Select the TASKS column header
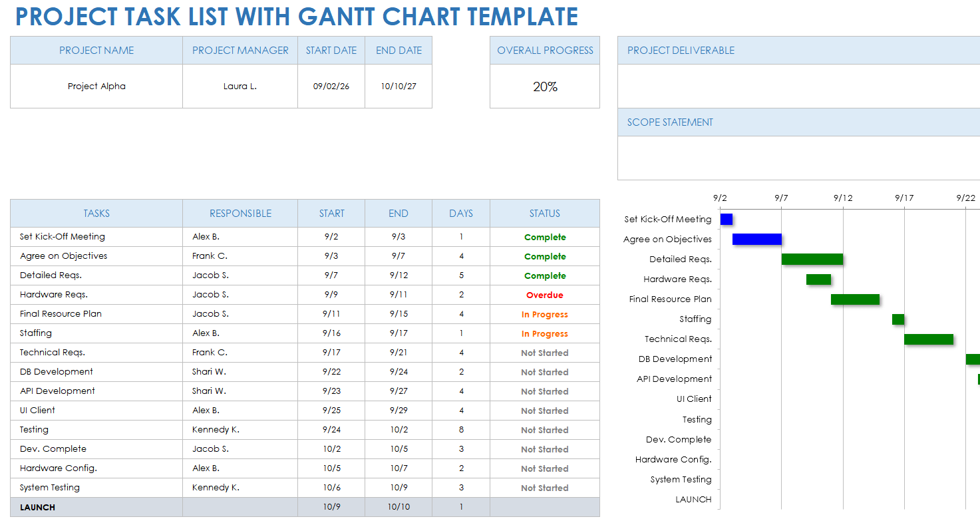The height and width of the screenshot is (521, 980). pyautogui.click(x=96, y=213)
